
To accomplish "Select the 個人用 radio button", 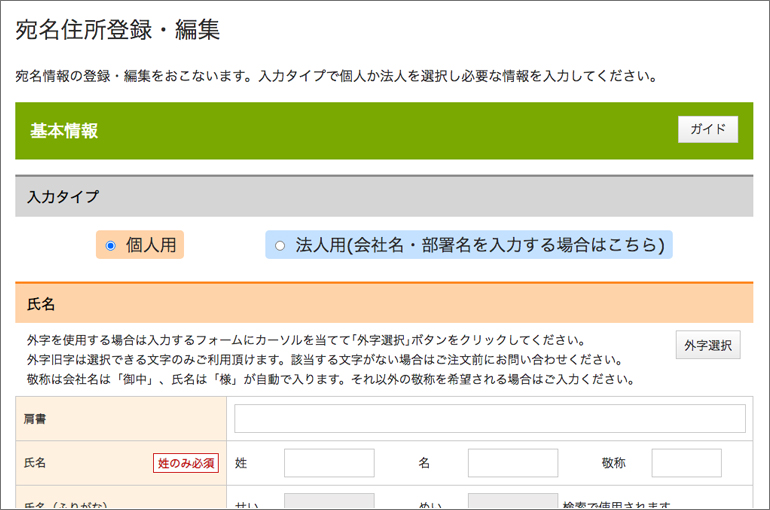I will click(x=111, y=245).
